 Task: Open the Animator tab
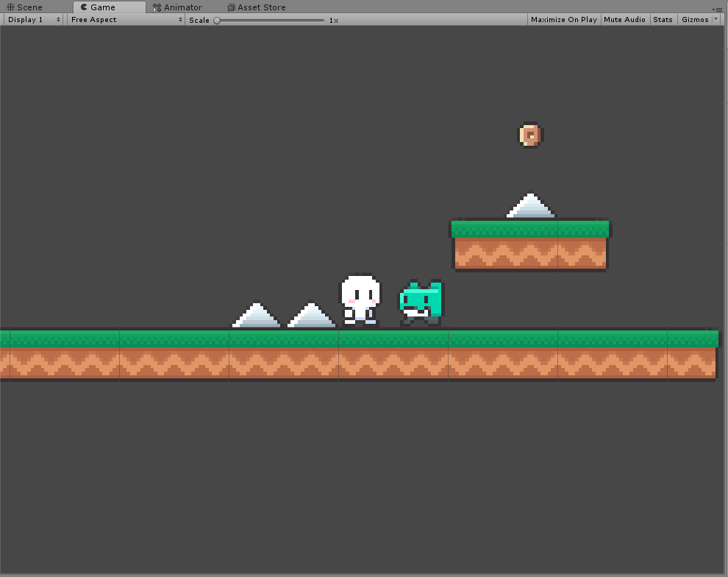point(177,7)
